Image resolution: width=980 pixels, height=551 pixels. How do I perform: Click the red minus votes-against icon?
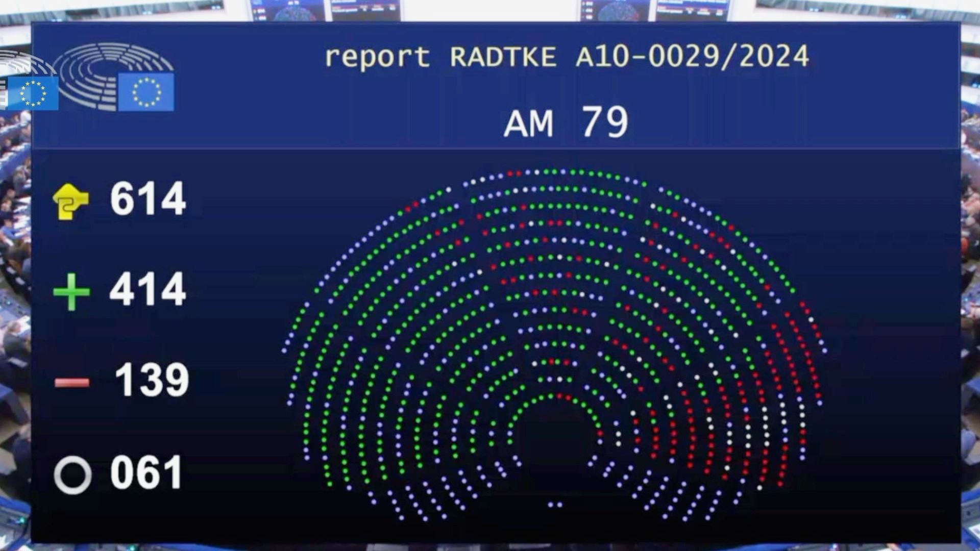click(x=72, y=383)
